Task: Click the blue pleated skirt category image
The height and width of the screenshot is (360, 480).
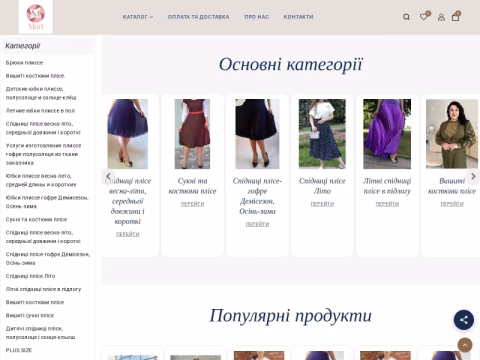Action: coord(128,134)
